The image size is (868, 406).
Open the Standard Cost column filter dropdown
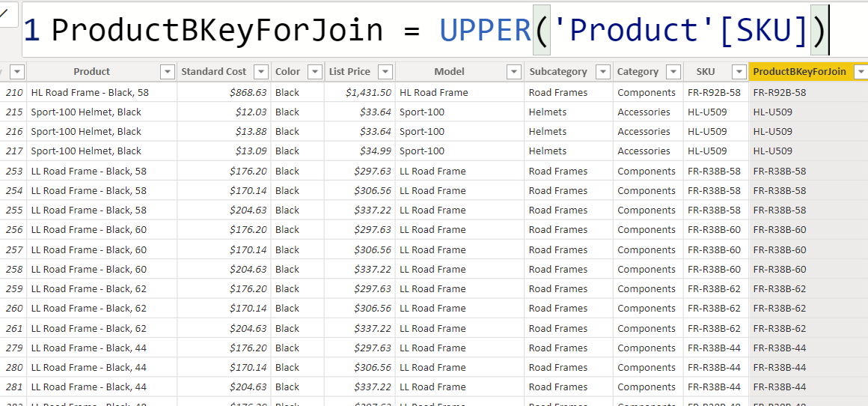(x=261, y=72)
